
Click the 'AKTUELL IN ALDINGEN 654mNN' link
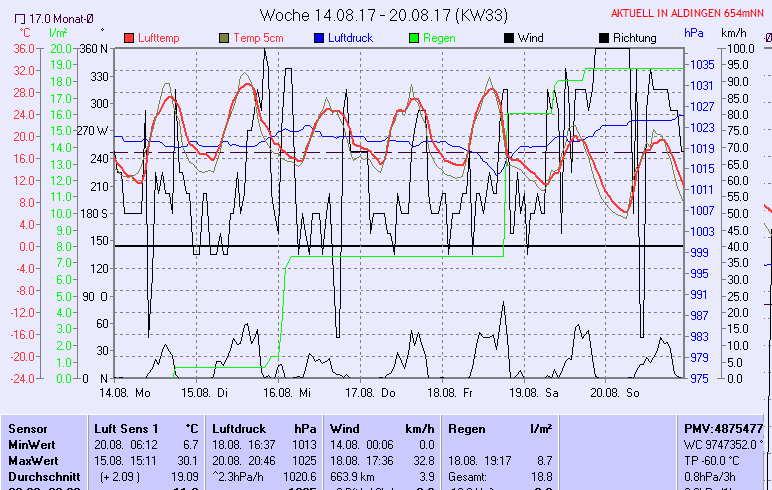coord(688,14)
